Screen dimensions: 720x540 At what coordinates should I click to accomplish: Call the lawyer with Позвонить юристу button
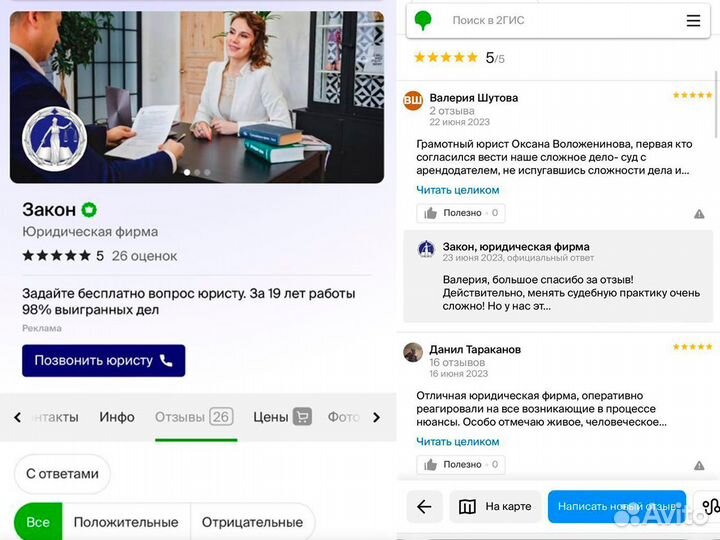point(103,360)
